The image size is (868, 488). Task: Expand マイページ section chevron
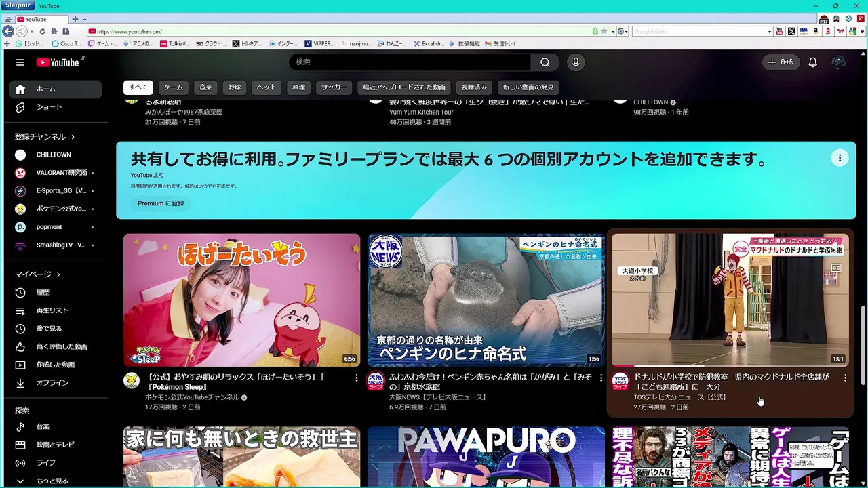[x=58, y=274]
